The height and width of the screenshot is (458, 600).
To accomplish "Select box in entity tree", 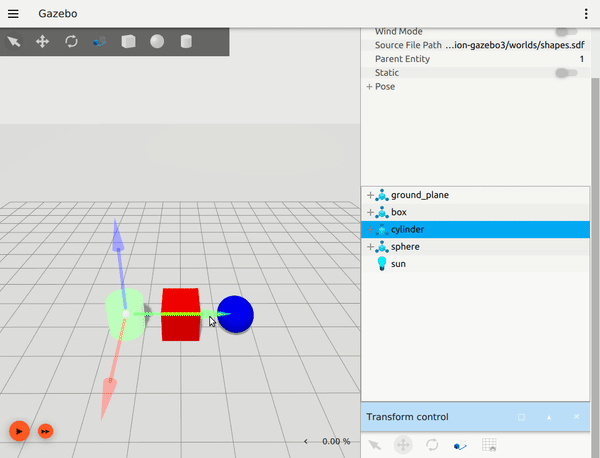I will pos(475,212).
